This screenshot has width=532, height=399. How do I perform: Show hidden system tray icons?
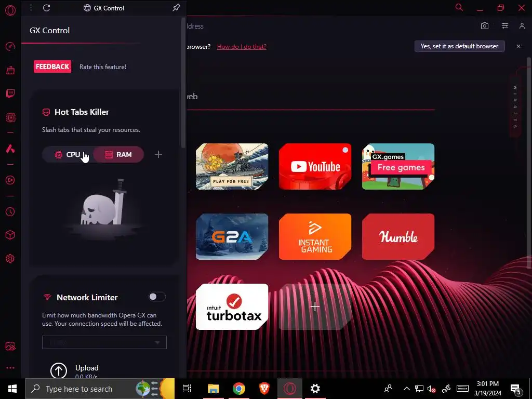pos(406,389)
